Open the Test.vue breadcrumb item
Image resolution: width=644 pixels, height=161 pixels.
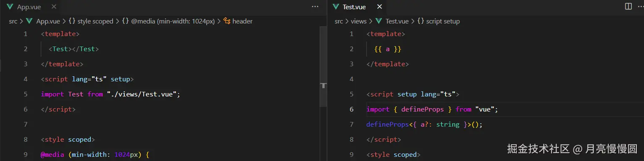tap(397, 21)
